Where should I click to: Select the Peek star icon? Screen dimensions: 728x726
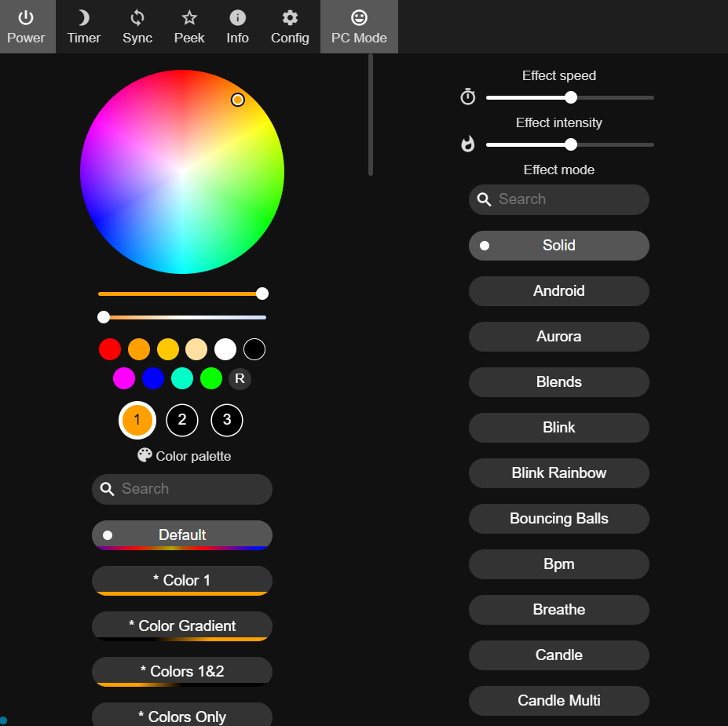click(188, 26)
